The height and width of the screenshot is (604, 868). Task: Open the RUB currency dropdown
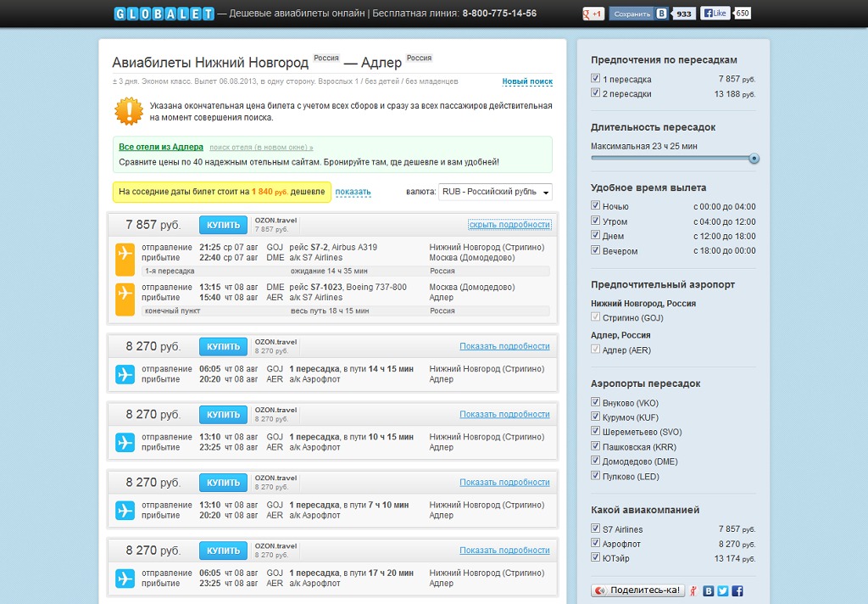click(x=495, y=193)
